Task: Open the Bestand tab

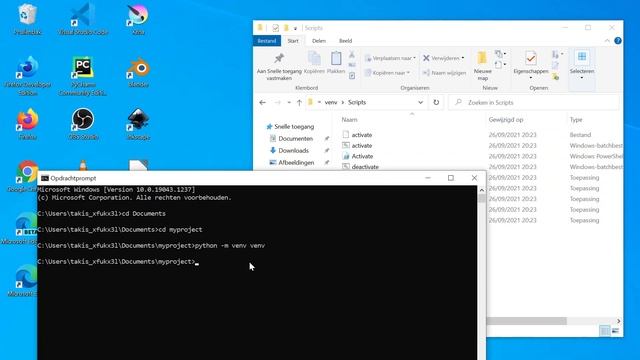Action: (x=267, y=41)
